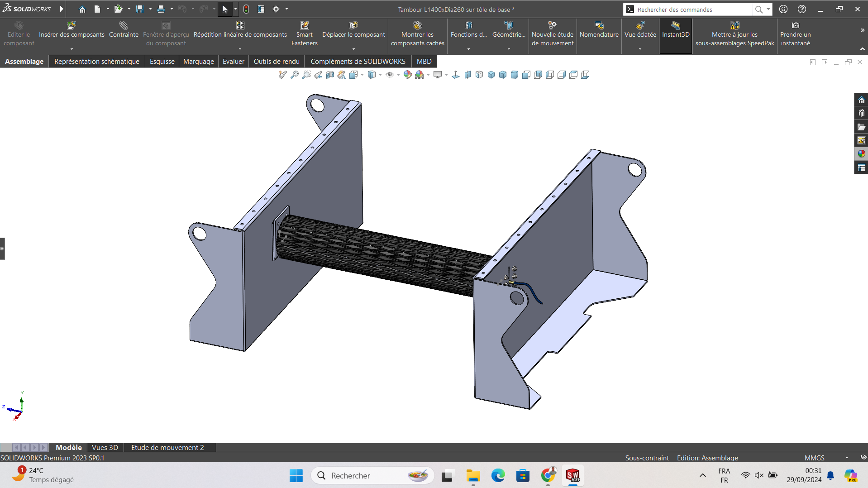Image resolution: width=868 pixels, height=488 pixels.
Task: Click the Display Style icon
Action: click(372, 75)
